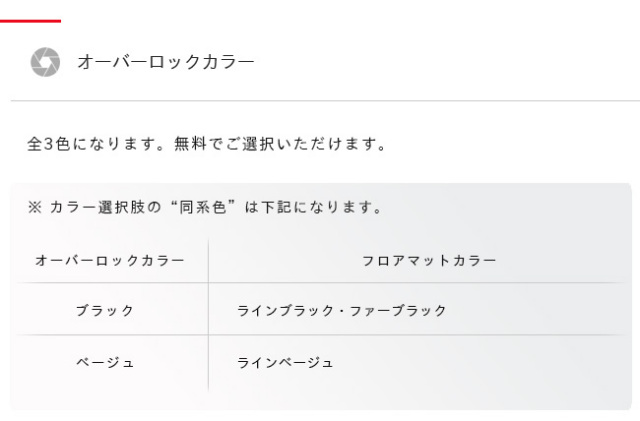Click the aperture icon beside オーバーロックカラー heading
Viewport: 640px width, 421px height.
[44, 62]
